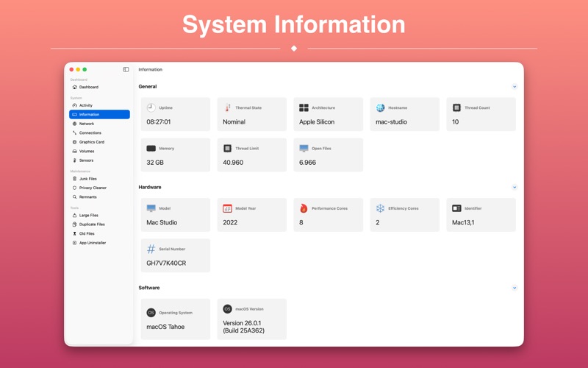Select the mac-studio hostname value
This screenshot has width=588, height=368.
[x=391, y=122]
